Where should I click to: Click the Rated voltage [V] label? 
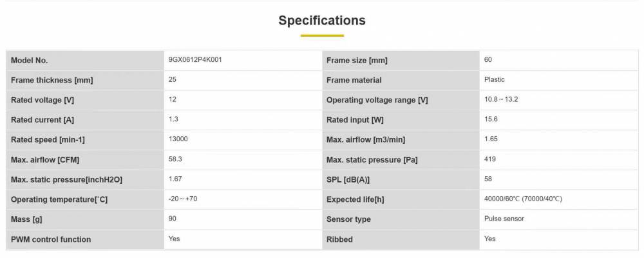click(43, 100)
